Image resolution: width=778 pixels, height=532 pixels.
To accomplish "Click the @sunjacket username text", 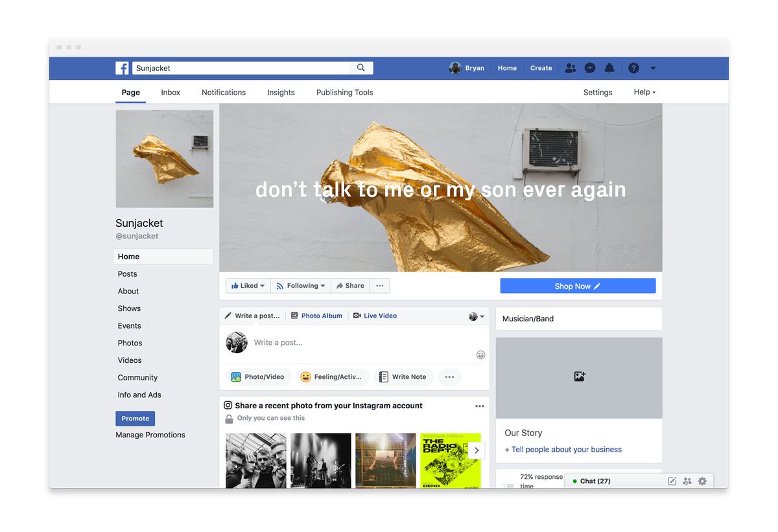I will point(137,237).
